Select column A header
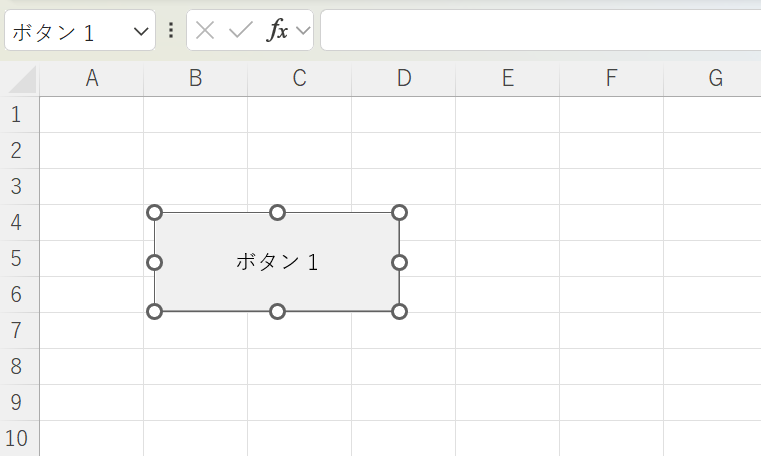This screenshot has height=456, width=761. (x=92, y=79)
